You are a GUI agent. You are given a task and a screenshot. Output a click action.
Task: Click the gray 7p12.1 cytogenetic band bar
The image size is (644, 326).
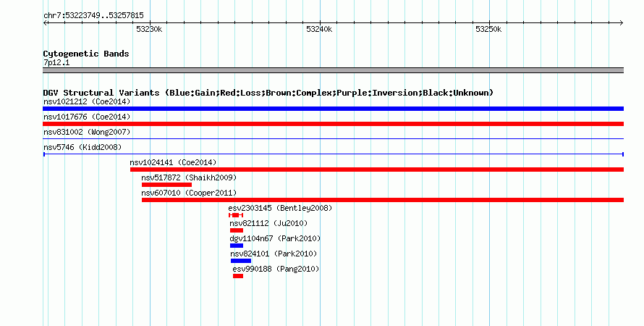click(x=333, y=70)
